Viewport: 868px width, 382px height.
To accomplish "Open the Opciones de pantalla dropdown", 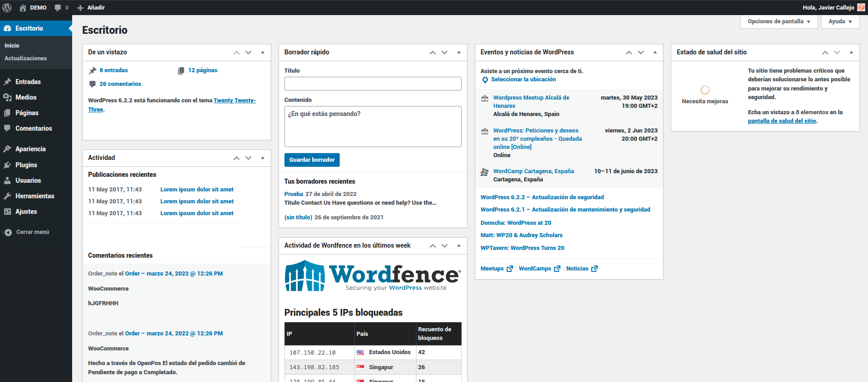I will coord(779,21).
